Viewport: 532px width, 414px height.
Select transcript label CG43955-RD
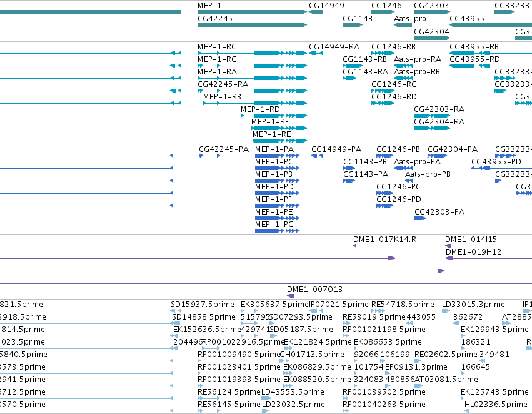474,59
